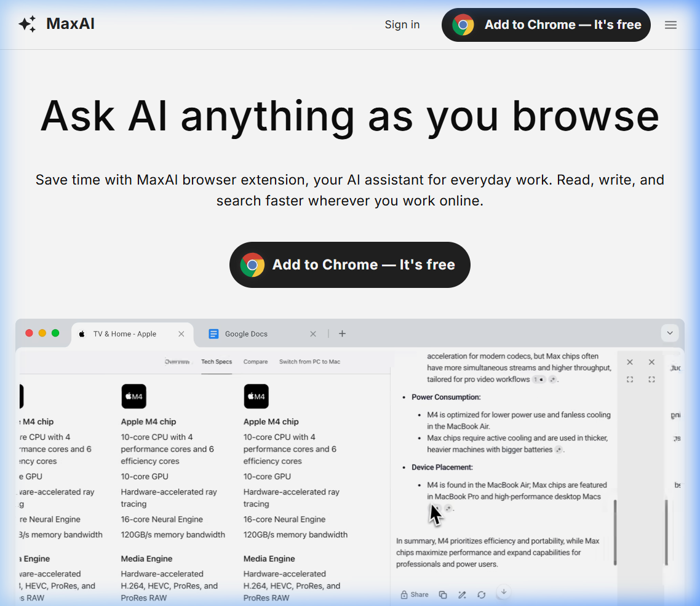
Task: Click Chrome logo inside hero button
Action: 252,265
